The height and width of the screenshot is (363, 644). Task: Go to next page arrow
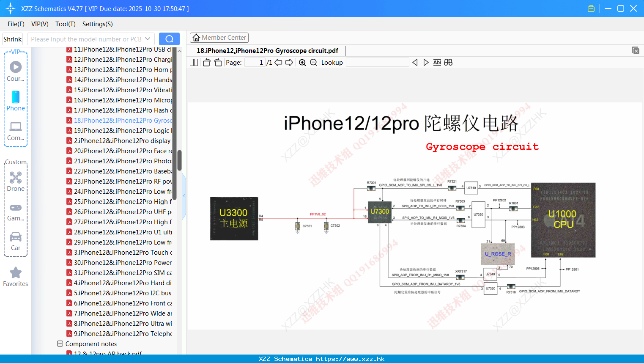click(x=289, y=63)
